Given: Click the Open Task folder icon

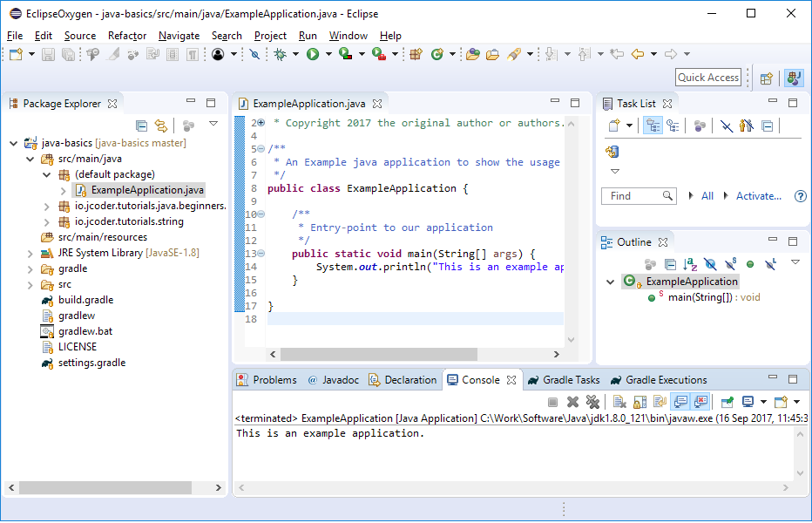Looking at the screenshot, I should [492, 54].
